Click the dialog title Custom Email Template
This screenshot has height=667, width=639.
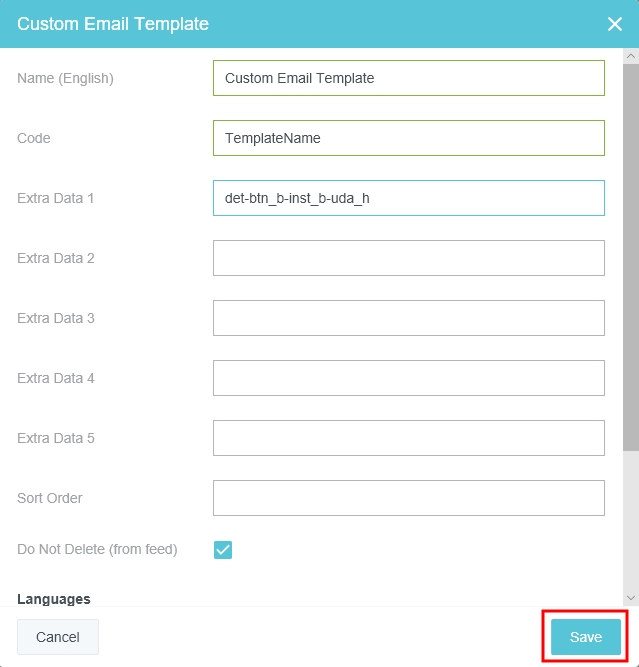pos(113,24)
